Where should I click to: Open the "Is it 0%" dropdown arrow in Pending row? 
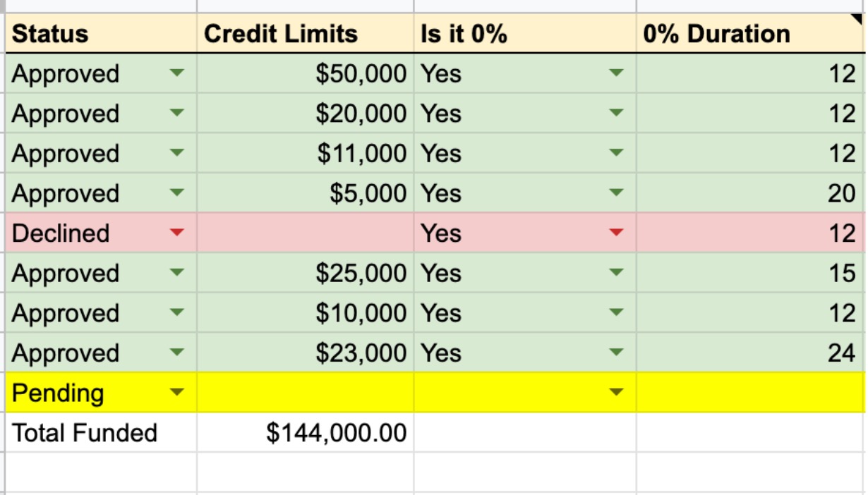pyautogui.click(x=617, y=393)
